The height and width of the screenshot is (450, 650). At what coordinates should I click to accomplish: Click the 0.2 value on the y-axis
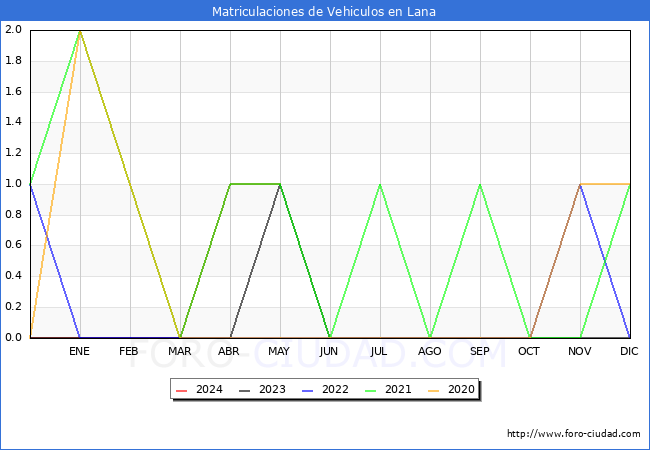[13, 307]
